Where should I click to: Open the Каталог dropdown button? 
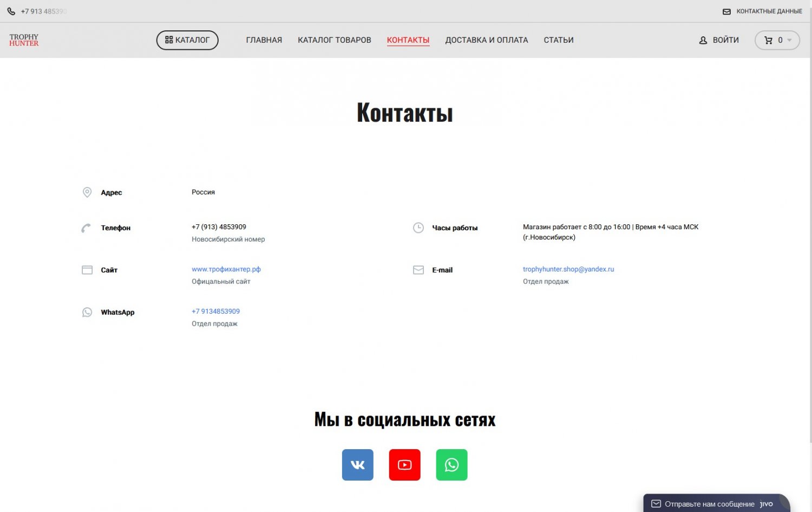coord(187,40)
